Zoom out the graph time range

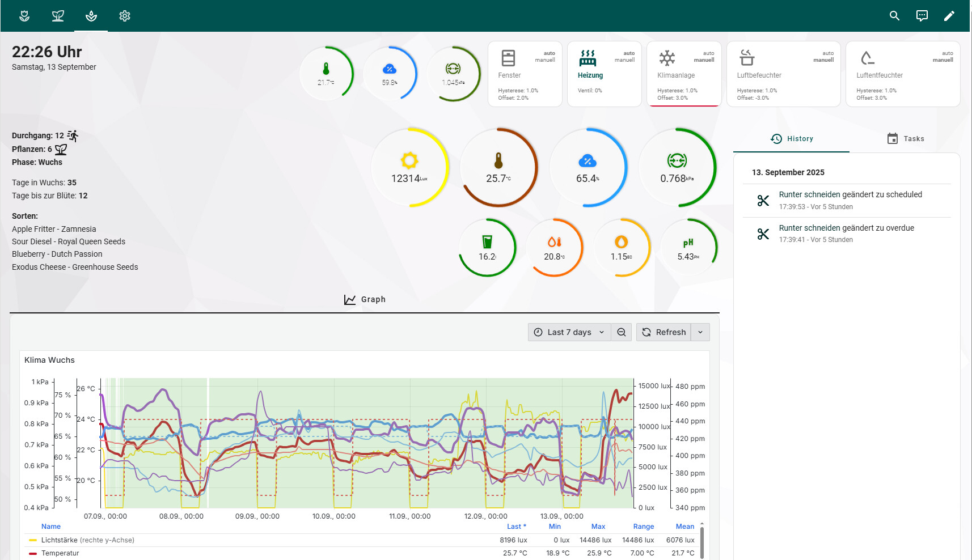click(x=622, y=332)
